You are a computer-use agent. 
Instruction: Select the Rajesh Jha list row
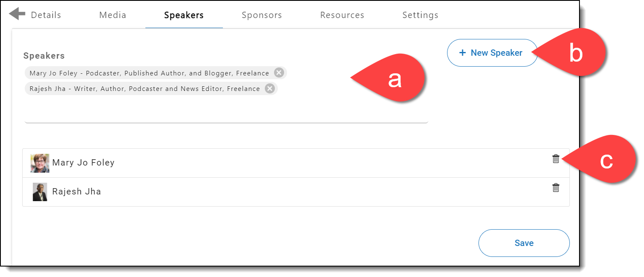pos(296,192)
